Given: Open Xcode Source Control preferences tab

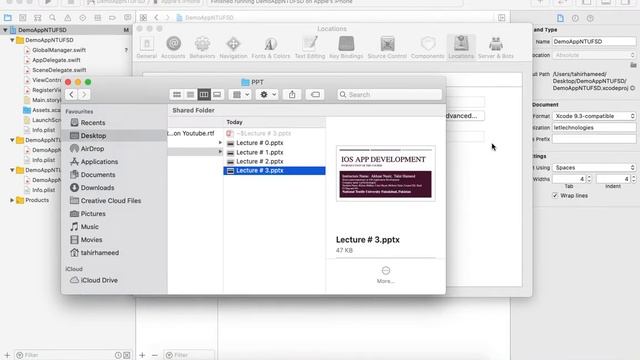Looking at the screenshot, I should click(387, 48).
